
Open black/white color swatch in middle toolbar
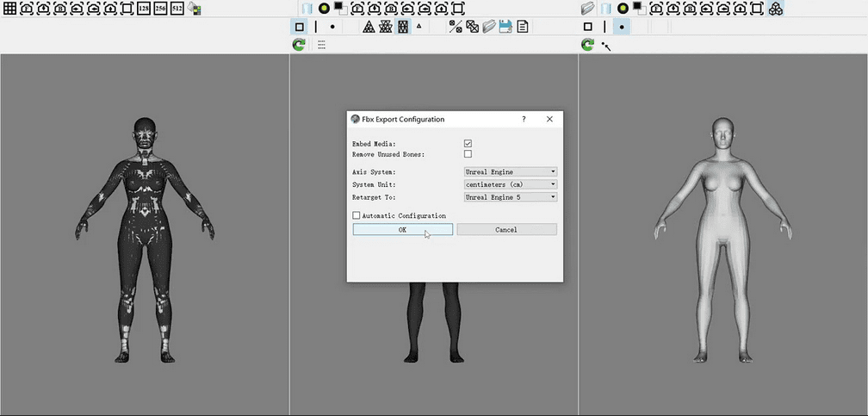(x=341, y=8)
